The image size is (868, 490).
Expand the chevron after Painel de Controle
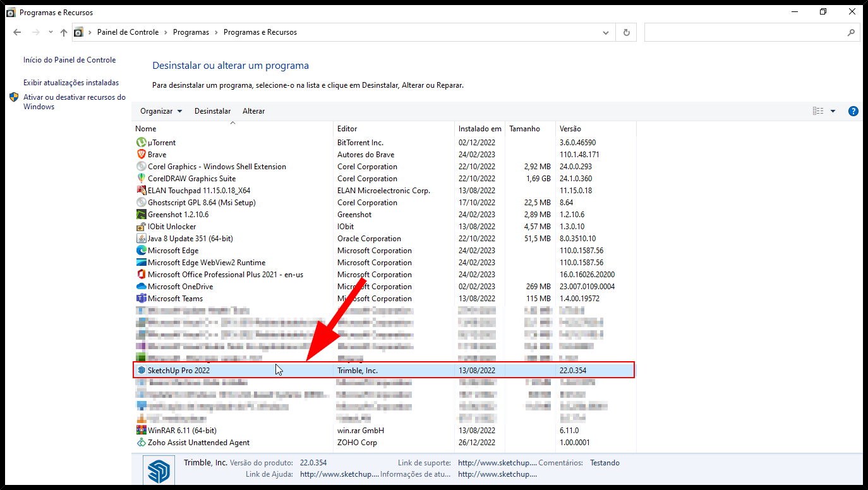[166, 32]
